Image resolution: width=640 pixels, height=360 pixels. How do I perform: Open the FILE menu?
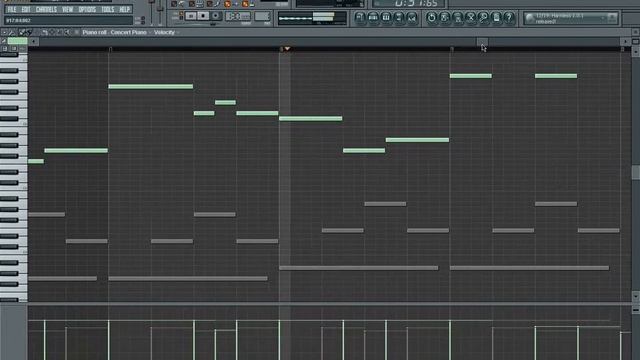pyautogui.click(x=12, y=9)
